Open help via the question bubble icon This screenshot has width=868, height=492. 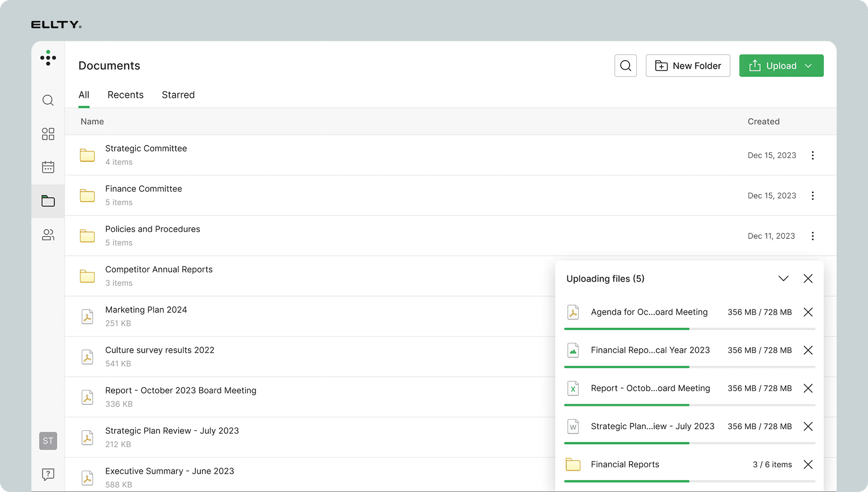[48, 474]
